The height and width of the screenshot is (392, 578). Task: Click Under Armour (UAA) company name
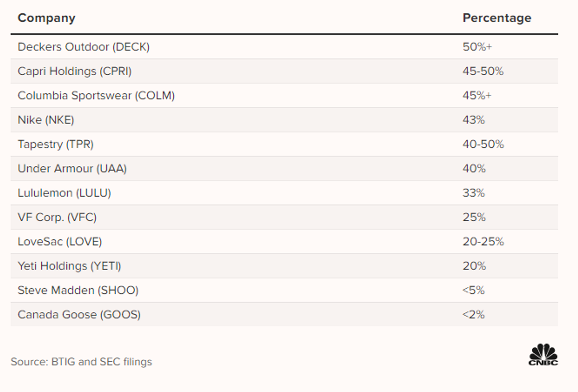point(72,168)
